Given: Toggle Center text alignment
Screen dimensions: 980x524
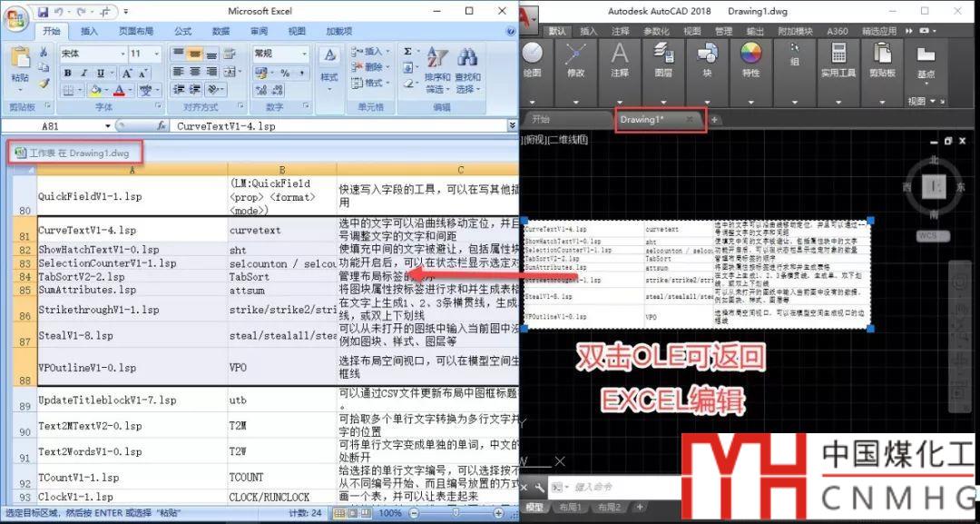Looking at the screenshot, I should coord(195,72).
